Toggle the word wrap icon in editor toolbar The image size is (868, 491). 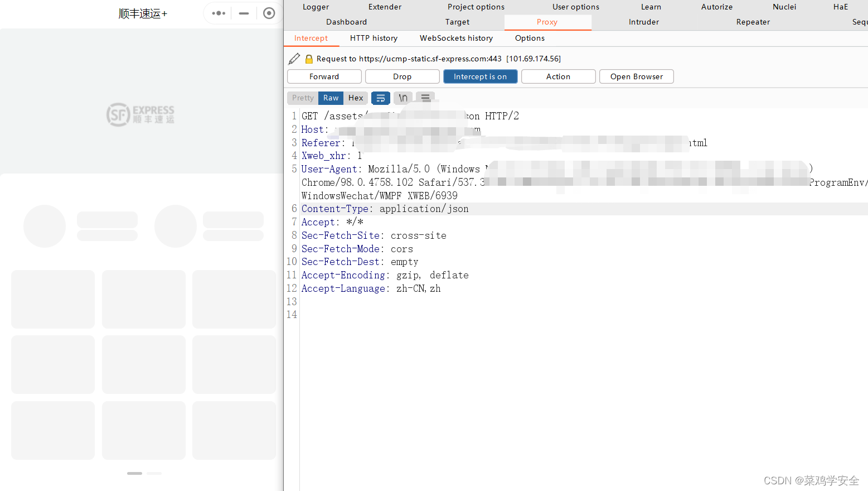coord(381,98)
